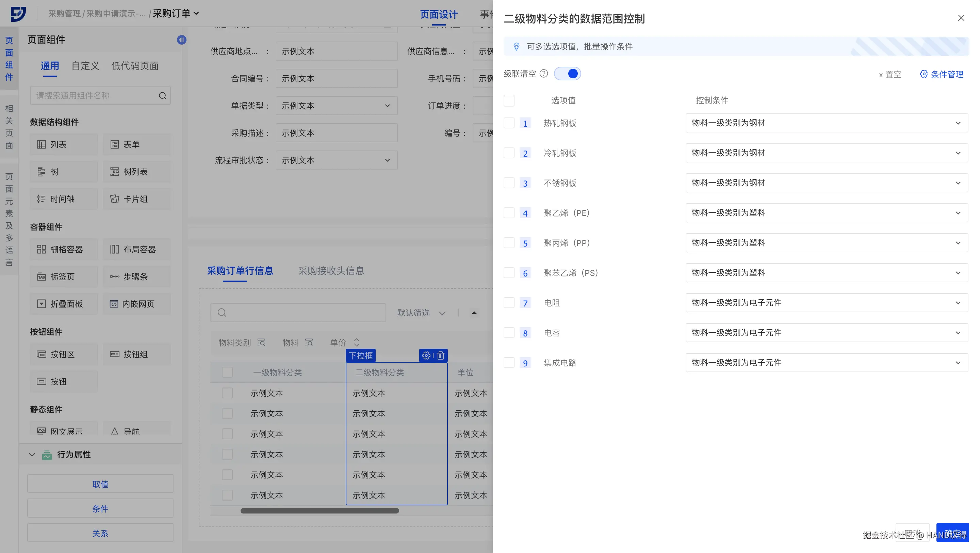This screenshot has width=980, height=553.
Task: Click help icon next to 级联清空
Action: coord(544,74)
